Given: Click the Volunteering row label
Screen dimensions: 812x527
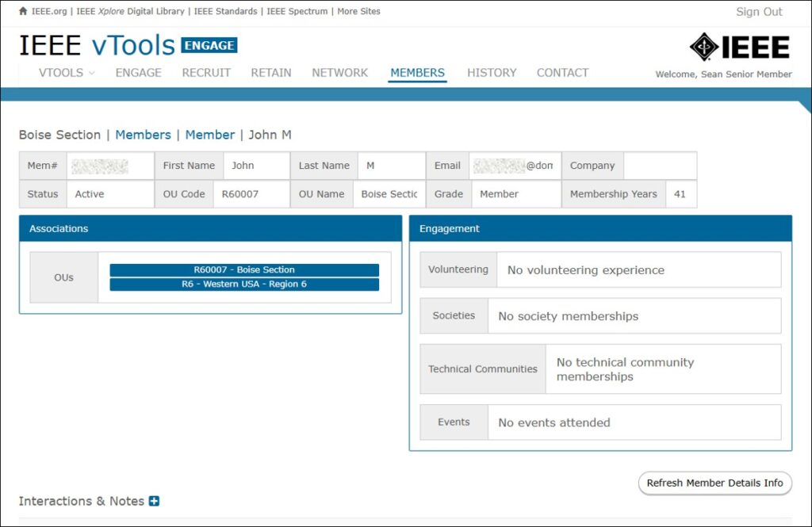Looking at the screenshot, I should click(x=458, y=269).
